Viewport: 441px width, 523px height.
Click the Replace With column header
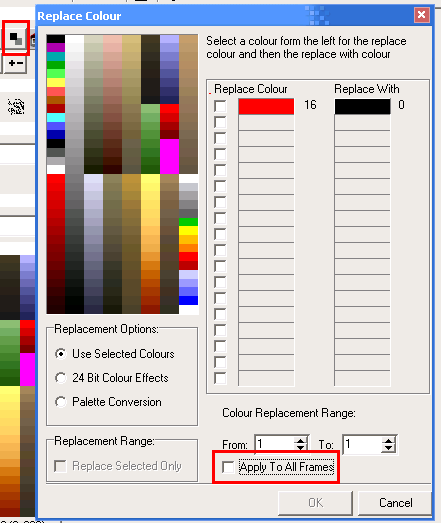[367, 89]
